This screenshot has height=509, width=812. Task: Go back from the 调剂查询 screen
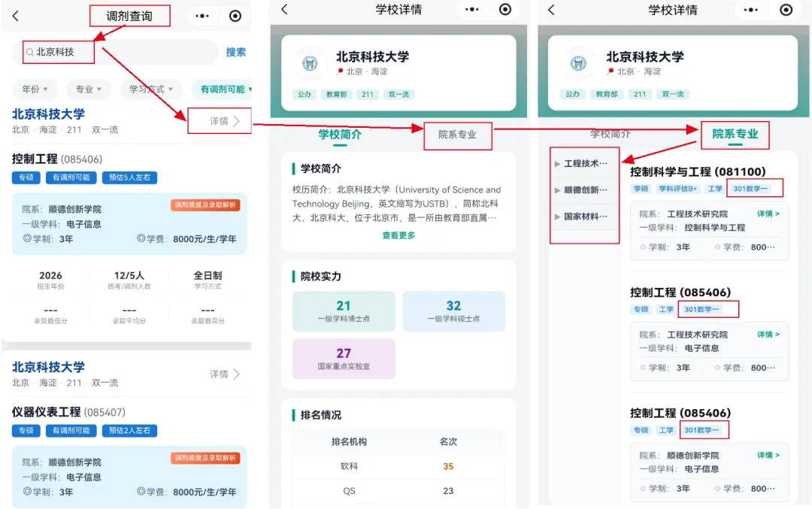coord(16,16)
